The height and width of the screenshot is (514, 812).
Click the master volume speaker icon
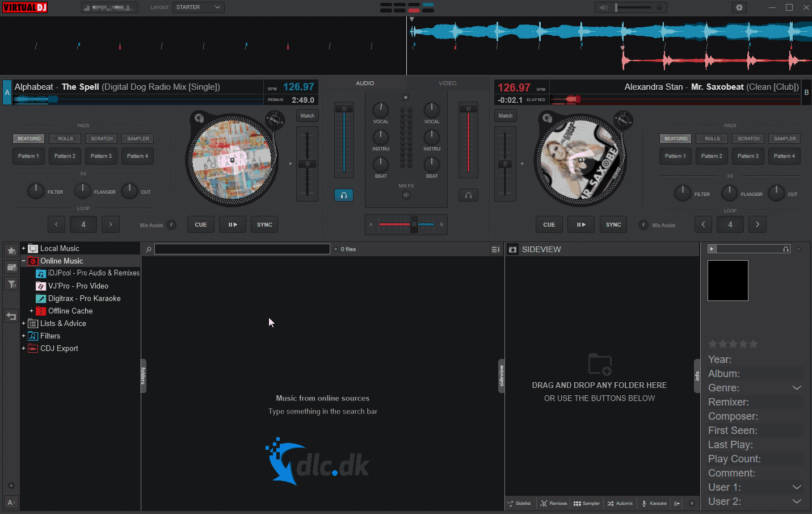click(604, 7)
